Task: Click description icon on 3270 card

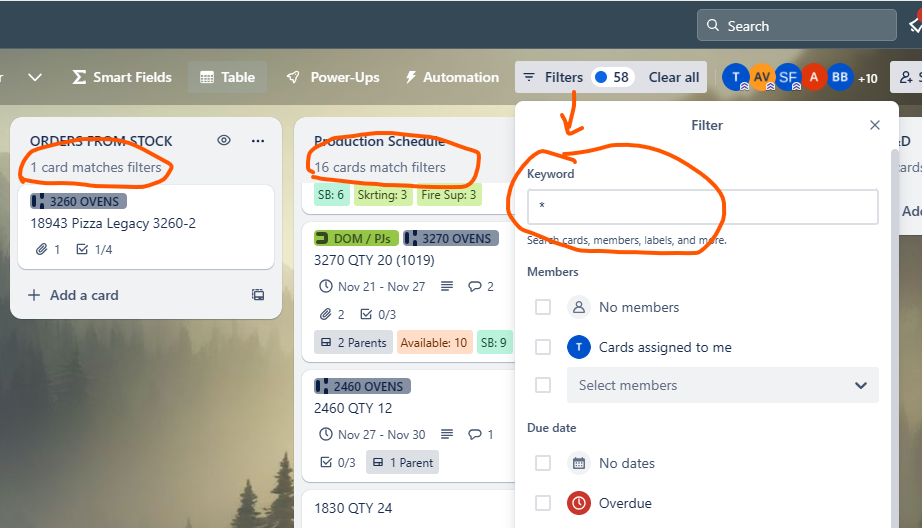Action: coord(447,286)
